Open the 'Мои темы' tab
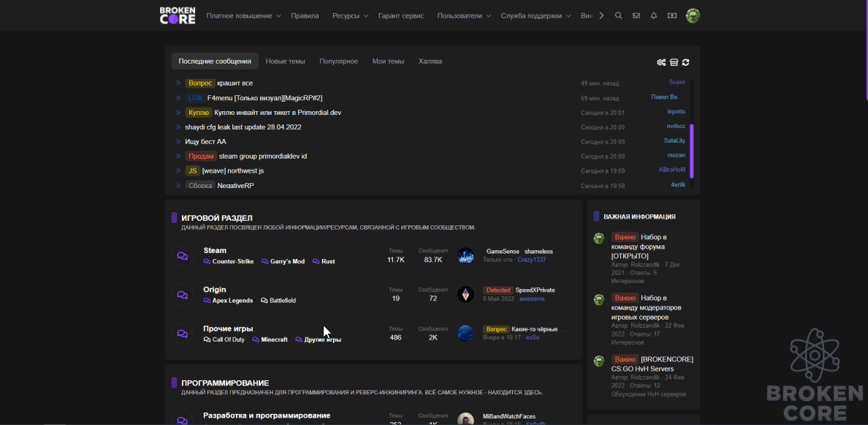The image size is (868, 425). pos(388,61)
